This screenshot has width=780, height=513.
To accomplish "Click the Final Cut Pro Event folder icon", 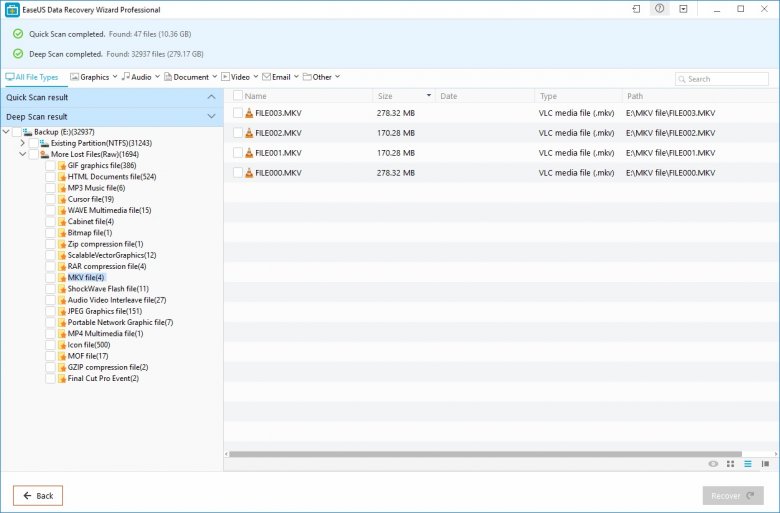I will pyautogui.click(x=62, y=379).
